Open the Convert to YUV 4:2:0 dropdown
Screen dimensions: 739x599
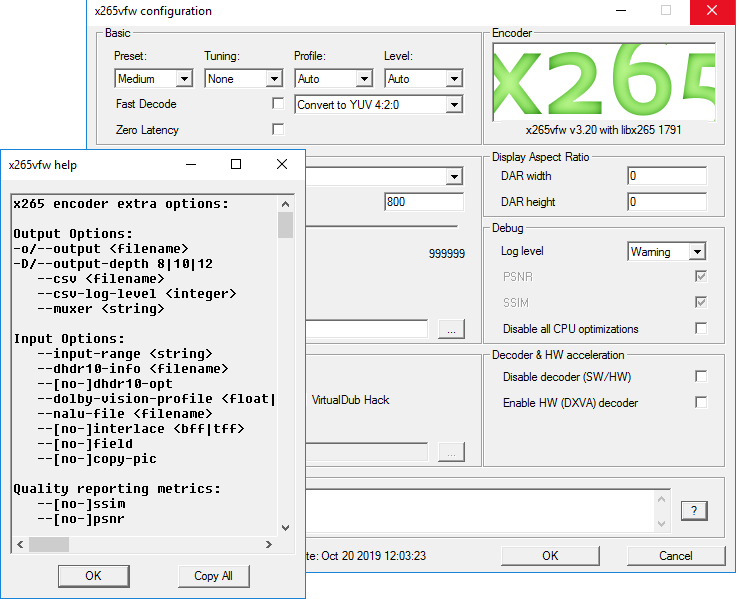(379, 104)
